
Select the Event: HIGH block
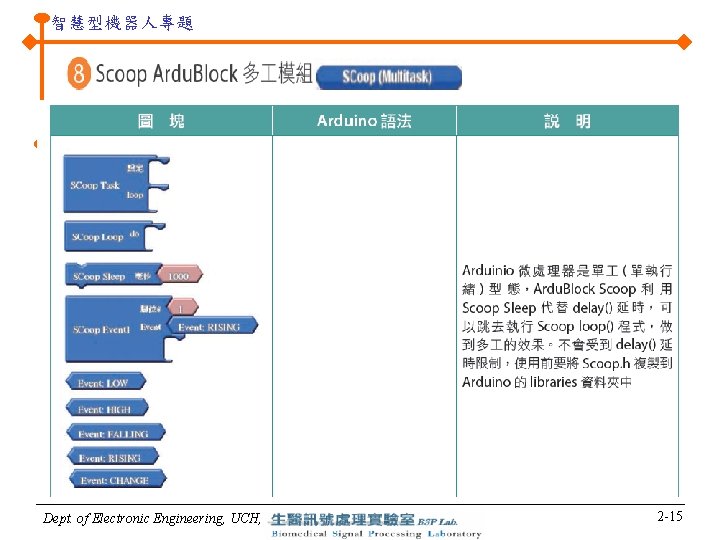[107, 408]
